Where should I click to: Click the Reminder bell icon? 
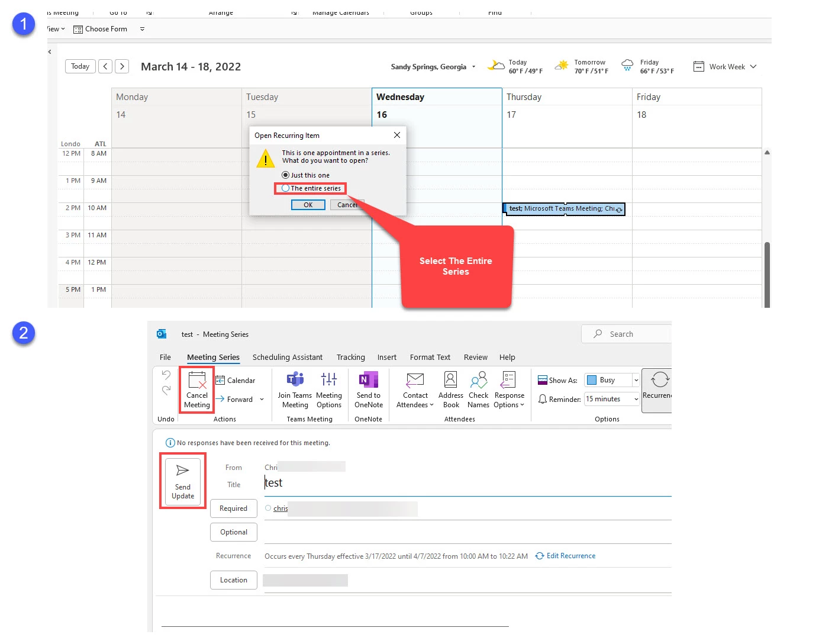pos(543,399)
